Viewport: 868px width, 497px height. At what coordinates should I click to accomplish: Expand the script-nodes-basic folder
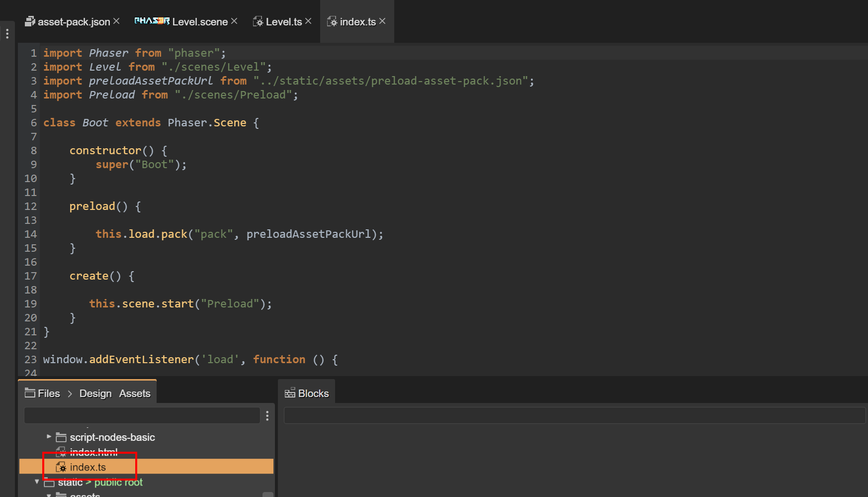point(49,436)
